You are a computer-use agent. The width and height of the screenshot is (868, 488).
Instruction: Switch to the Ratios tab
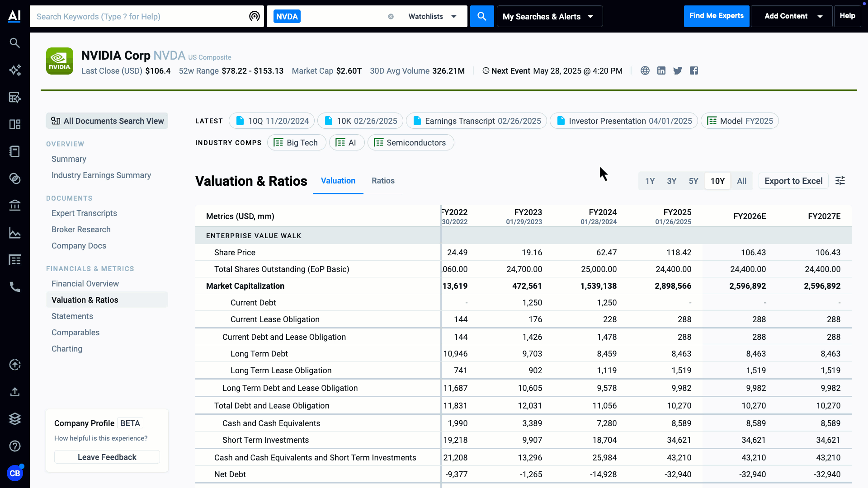(383, 181)
